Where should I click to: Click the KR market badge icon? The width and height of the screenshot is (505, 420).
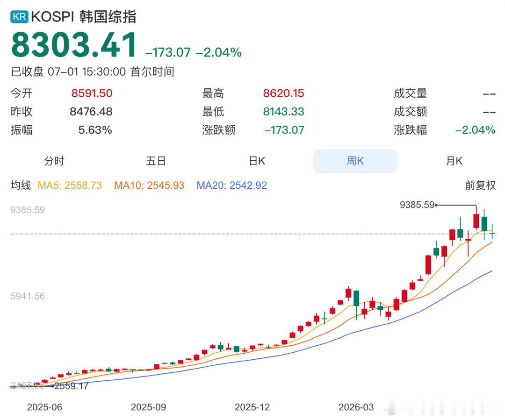[x=19, y=17]
